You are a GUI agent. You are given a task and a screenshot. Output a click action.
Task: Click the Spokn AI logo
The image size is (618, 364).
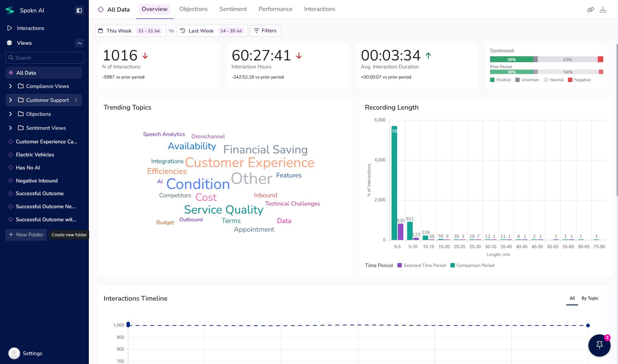click(10, 10)
